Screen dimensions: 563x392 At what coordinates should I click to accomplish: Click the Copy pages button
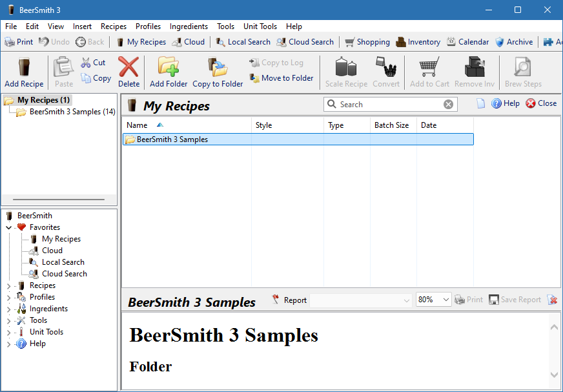tap(96, 78)
